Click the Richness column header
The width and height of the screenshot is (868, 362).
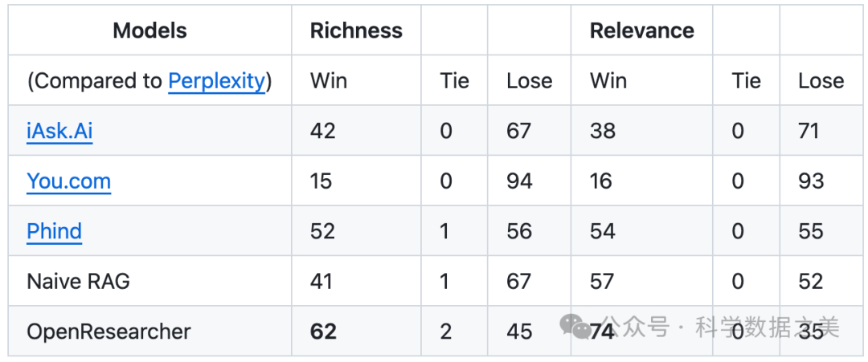coord(356,31)
